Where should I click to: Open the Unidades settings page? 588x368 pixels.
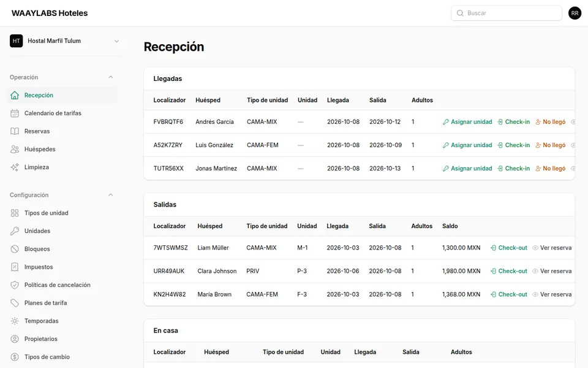(37, 231)
